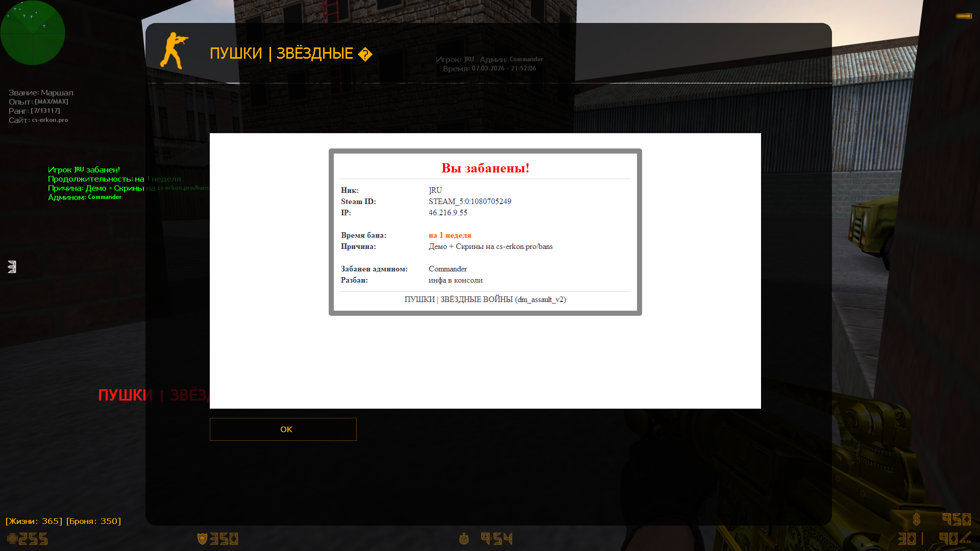Click the round timer stopwatch icon
The image size is (980, 551).
pos(463,538)
